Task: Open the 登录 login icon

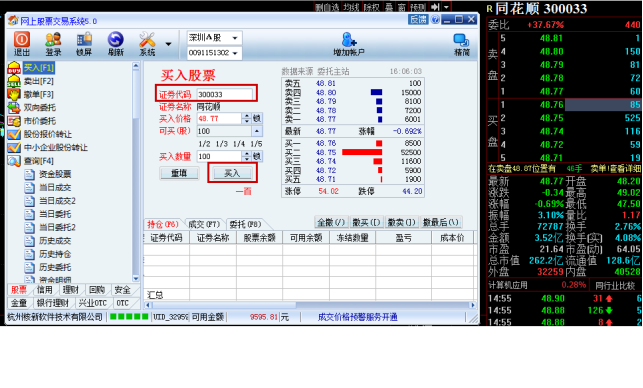Action: click(x=53, y=43)
